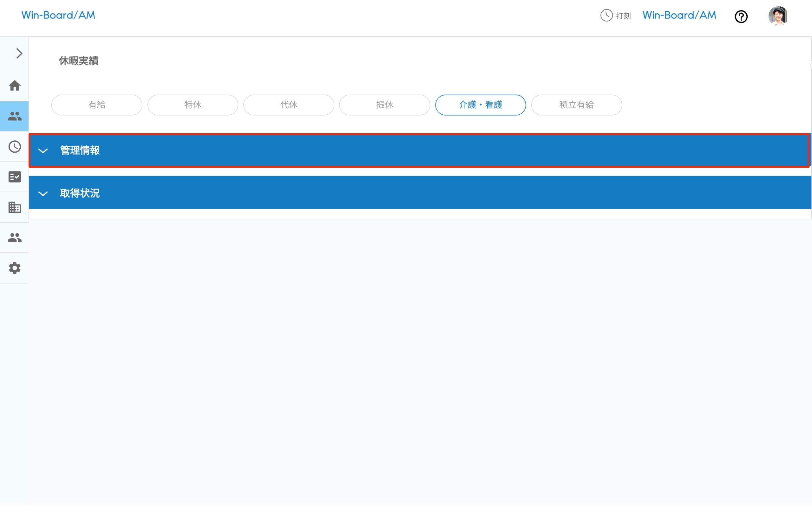
Task: Open the settings gear icon
Action: pyautogui.click(x=15, y=268)
